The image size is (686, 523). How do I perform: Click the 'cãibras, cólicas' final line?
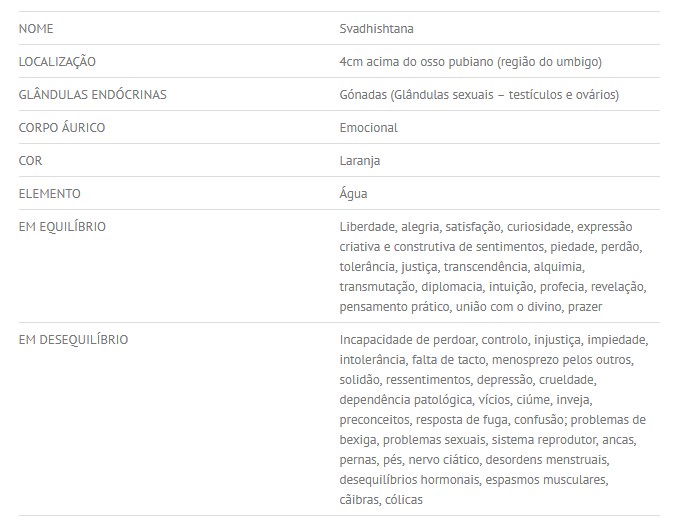click(x=381, y=499)
